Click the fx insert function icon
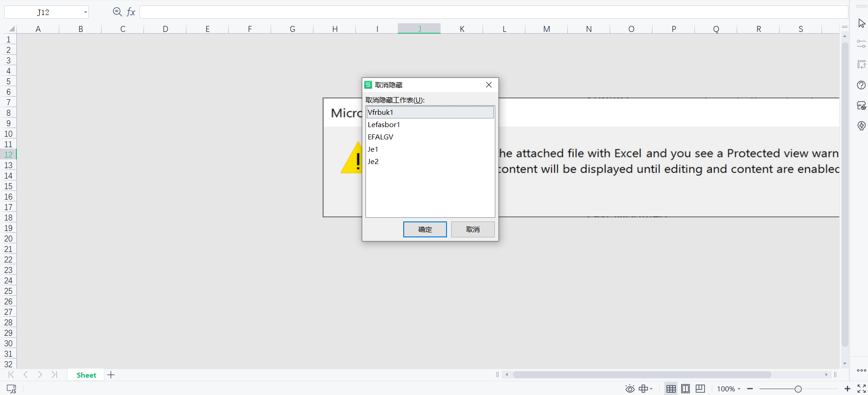Screen dimensions: 868x395 coord(131,12)
